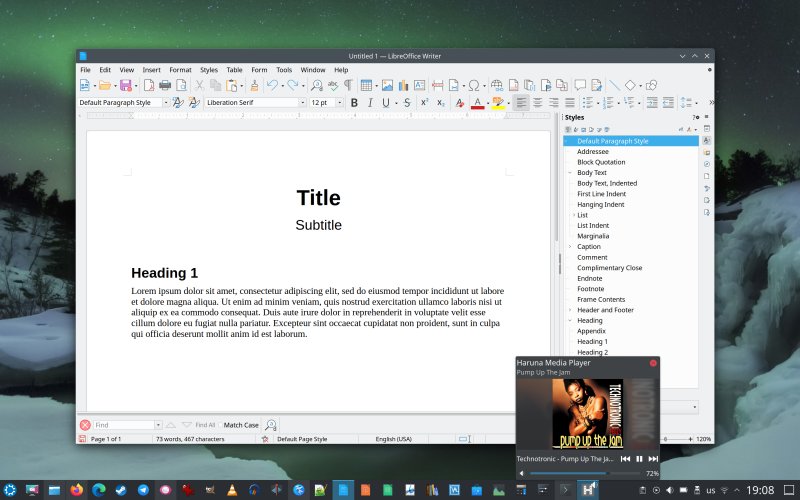Expand the Header and Footer group
Image resolution: width=800 pixels, height=500 pixels.
click(x=570, y=310)
